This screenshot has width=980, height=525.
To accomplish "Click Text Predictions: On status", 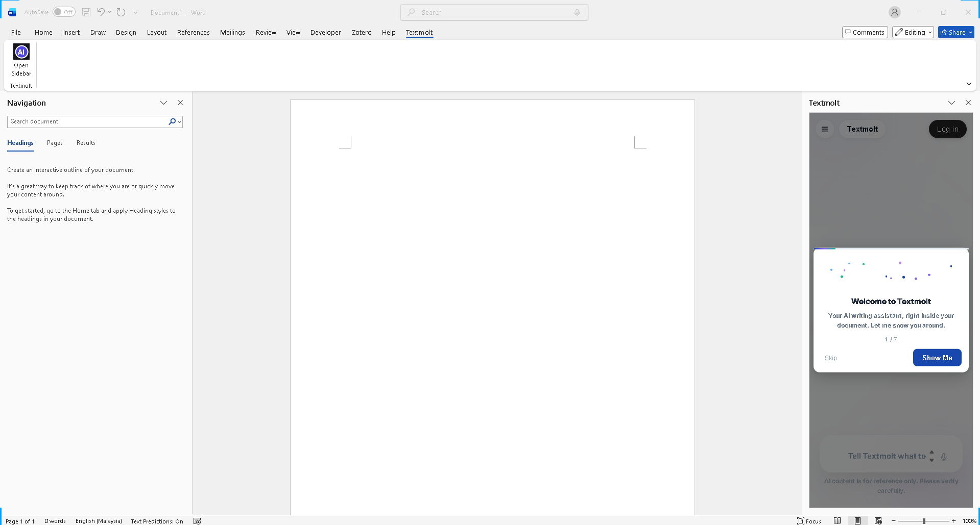I will [157, 521].
